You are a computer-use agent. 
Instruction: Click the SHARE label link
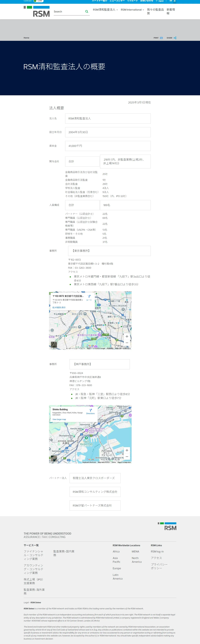(x=169, y=38)
